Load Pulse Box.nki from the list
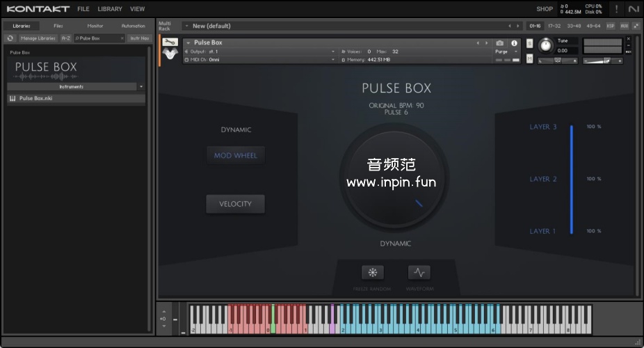This screenshot has width=644, height=348. (77, 98)
